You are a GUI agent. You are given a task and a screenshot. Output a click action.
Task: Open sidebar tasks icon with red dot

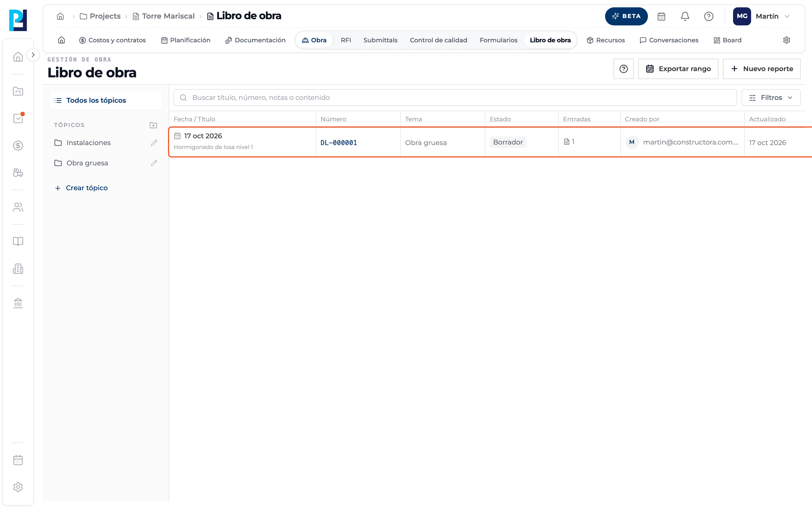pyautogui.click(x=18, y=118)
